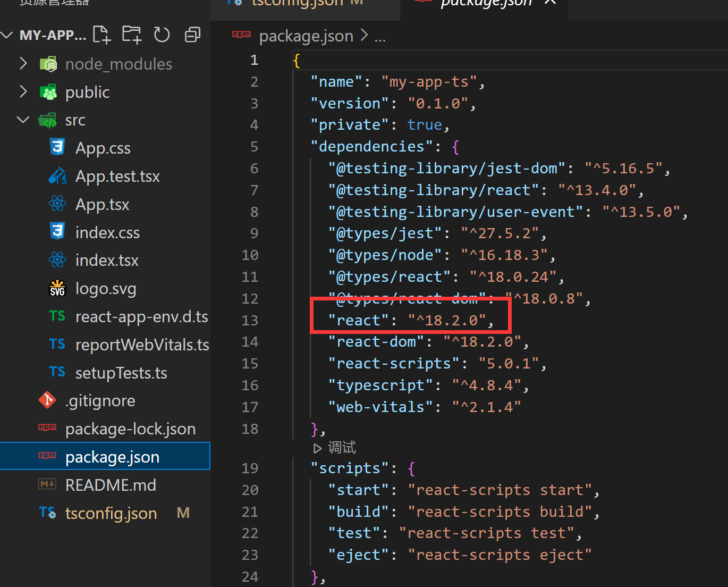The width and height of the screenshot is (728, 587).
Task: Click the node_modules folder icon
Action: click(48, 64)
